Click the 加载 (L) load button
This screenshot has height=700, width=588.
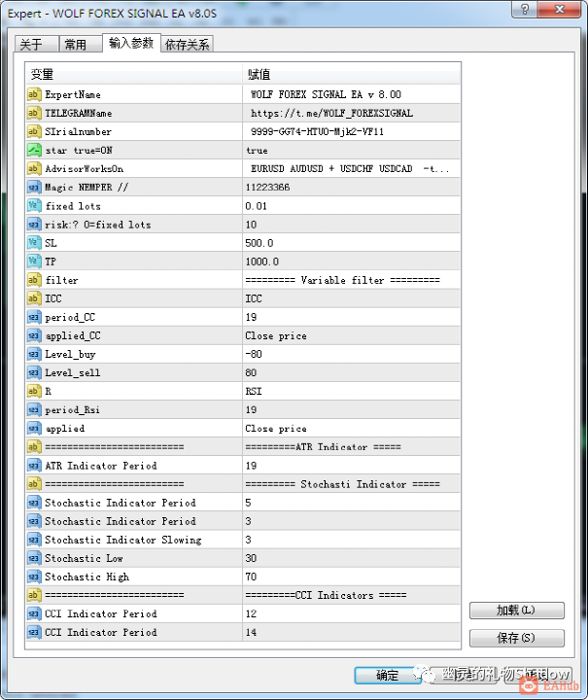click(x=517, y=610)
